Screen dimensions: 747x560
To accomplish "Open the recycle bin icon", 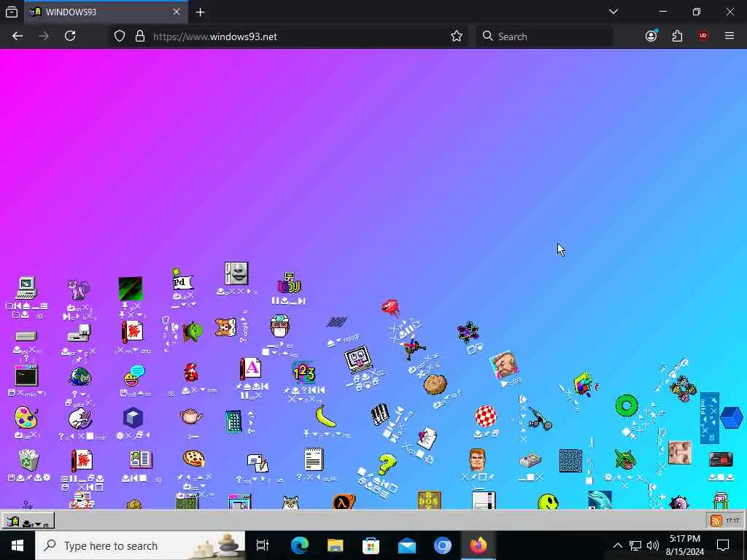I will tap(28, 461).
